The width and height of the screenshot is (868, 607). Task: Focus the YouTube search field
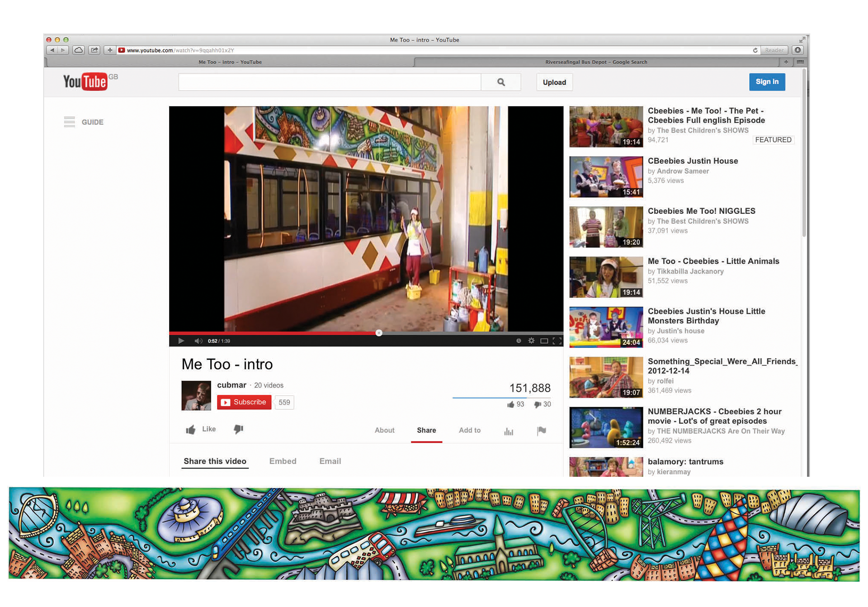pos(330,82)
